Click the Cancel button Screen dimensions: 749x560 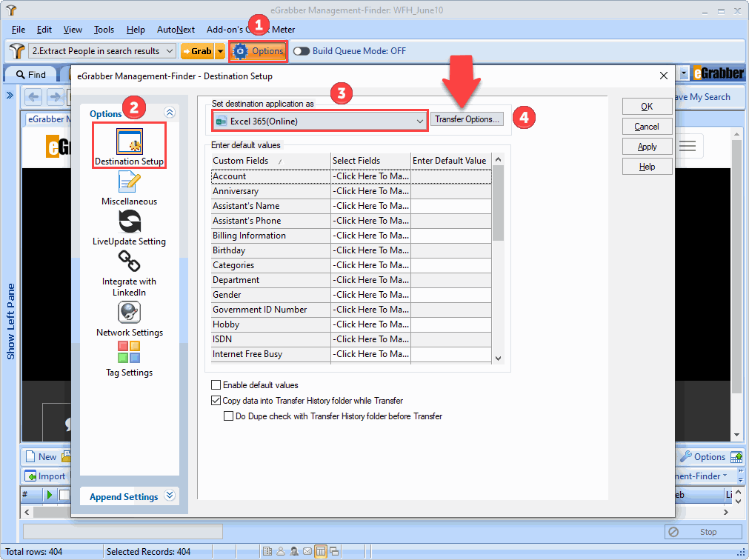pos(647,127)
